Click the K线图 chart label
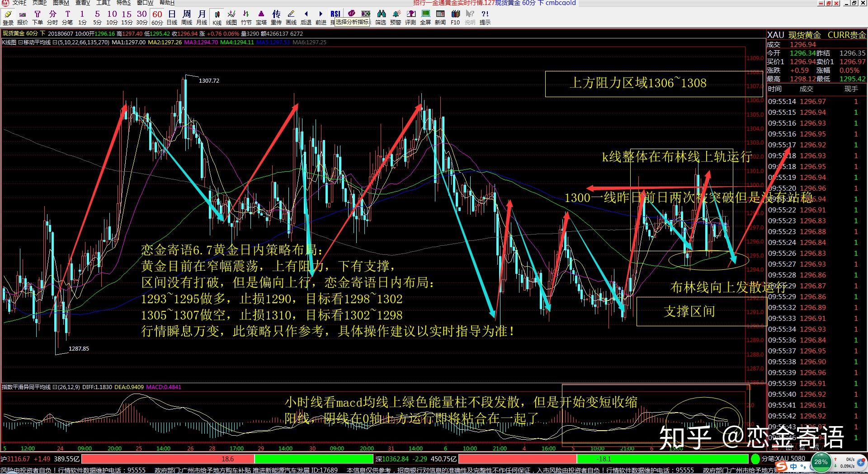 coord(9,42)
